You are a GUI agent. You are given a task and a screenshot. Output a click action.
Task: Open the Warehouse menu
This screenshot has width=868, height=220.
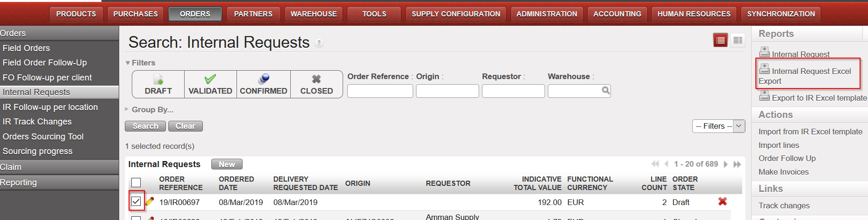[x=314, y=14]
